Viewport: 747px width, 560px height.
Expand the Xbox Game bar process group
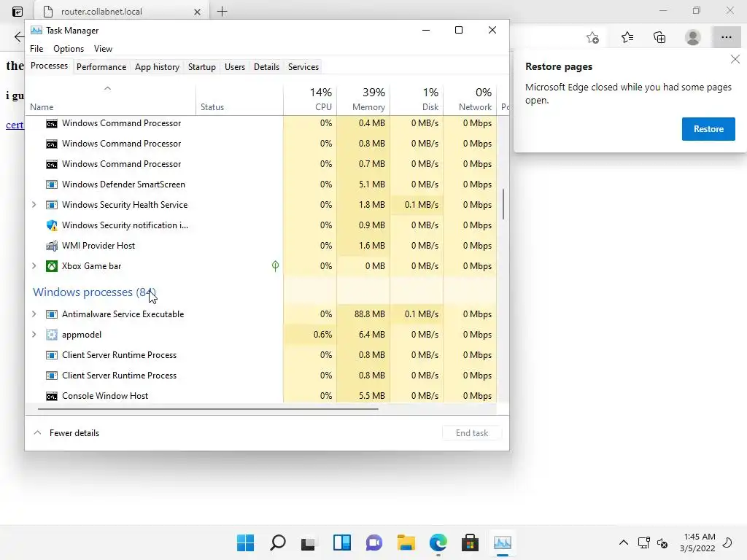pyautogui.click(x=34, y=266)
